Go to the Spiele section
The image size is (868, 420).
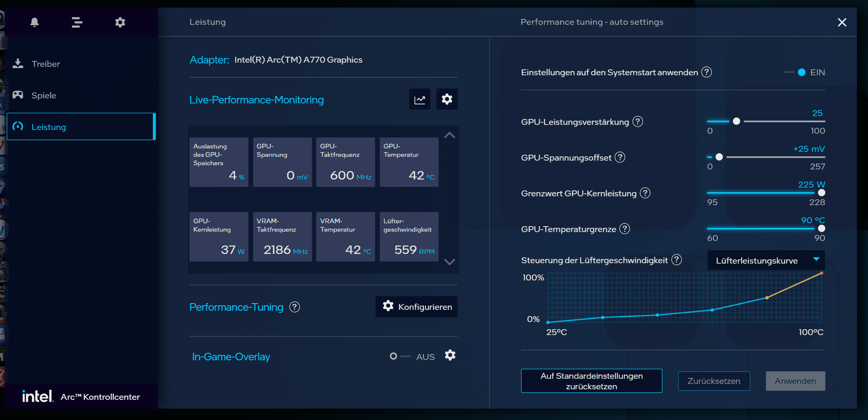81,95
